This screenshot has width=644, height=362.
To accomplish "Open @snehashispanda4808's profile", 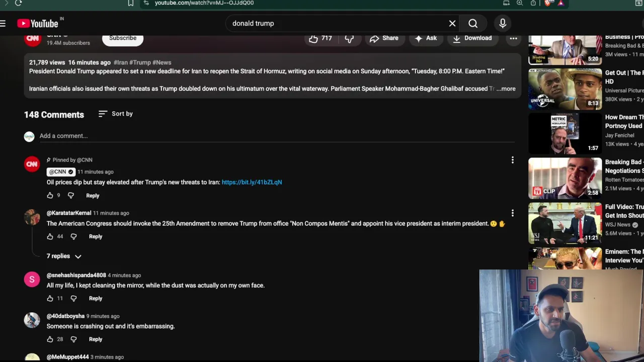I will (76, 275).
